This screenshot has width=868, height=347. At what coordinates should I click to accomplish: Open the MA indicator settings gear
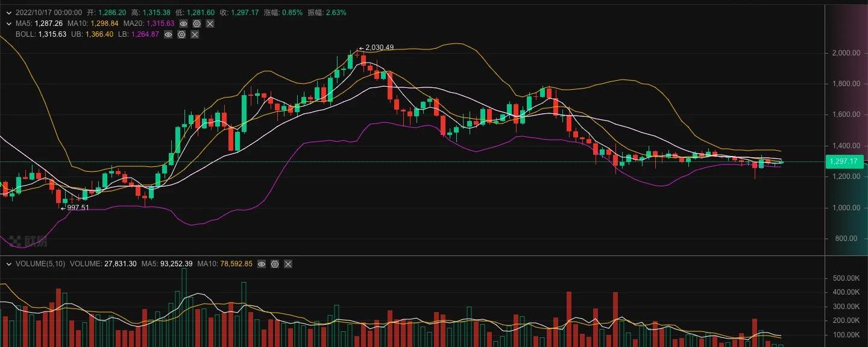tap(197, 23)
